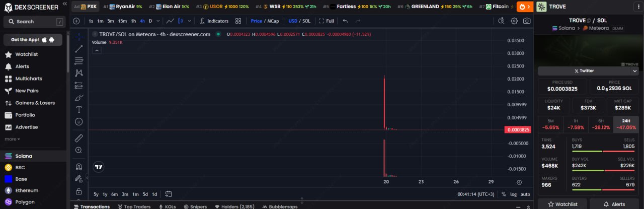Image resolution: width=644 pixels, height=209 pixels.
Task: Collapse the volume indicator legend arrow
Action: click(97, 50)
